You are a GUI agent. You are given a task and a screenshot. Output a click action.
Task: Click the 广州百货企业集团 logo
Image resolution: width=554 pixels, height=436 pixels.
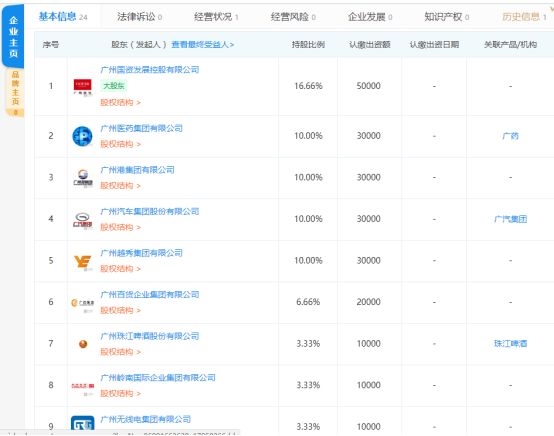(82, 304)
